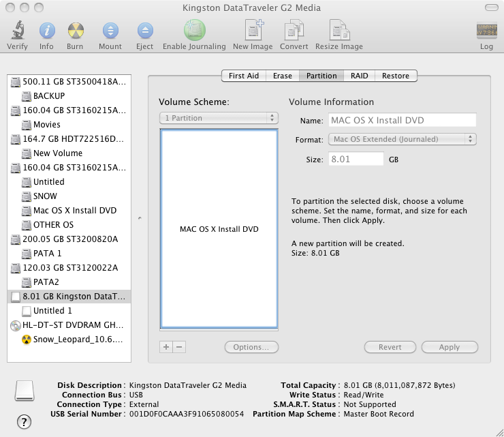Screen dimensions: 504x437
Task: Click the volume Name text field
Action: pos(402,120)
